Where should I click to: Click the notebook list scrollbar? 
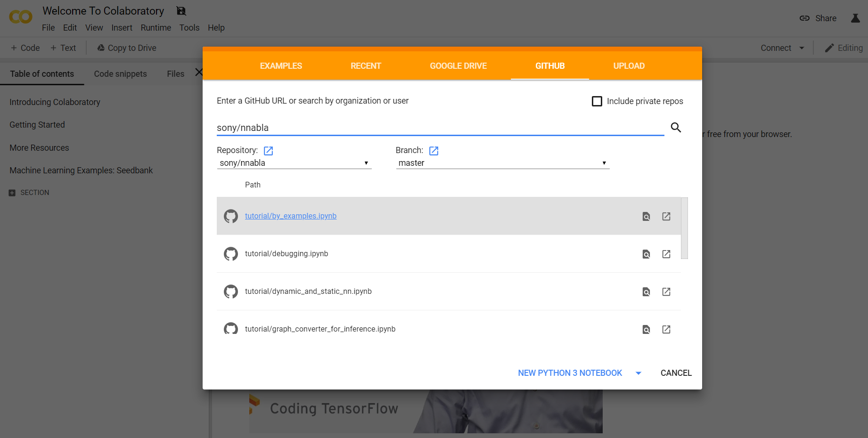click(684, 228)
